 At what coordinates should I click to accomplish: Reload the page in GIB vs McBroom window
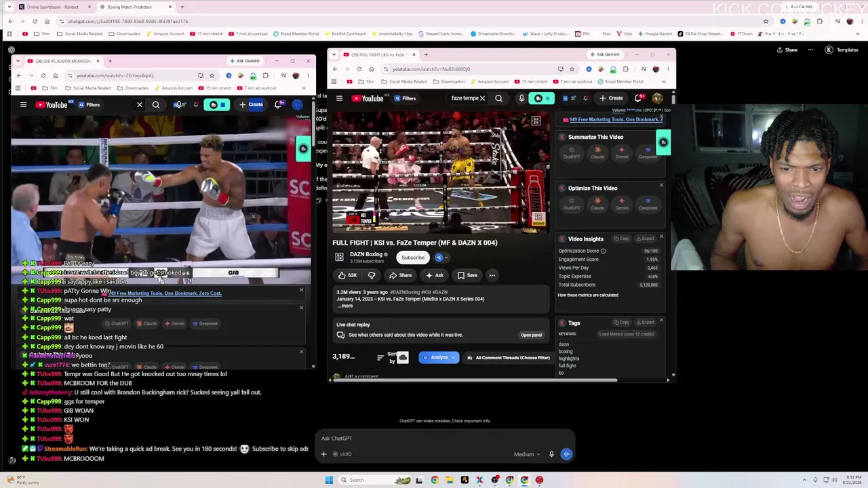(x=43, y=75)
